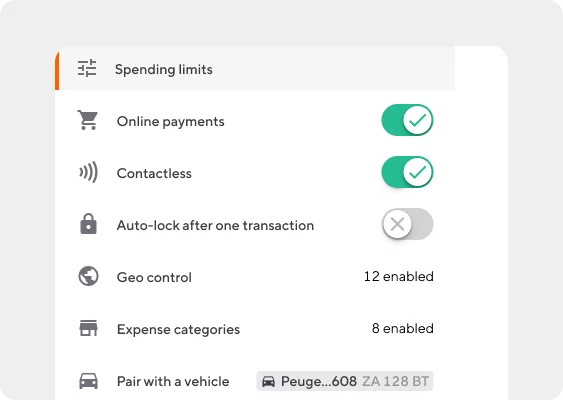Click the Auto-lock padlock icon
The image size is (563, 400).
88,224
